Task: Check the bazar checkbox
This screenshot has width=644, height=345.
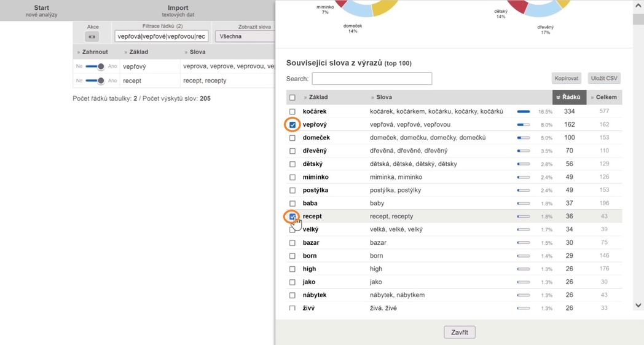Action: pos(293,243)
